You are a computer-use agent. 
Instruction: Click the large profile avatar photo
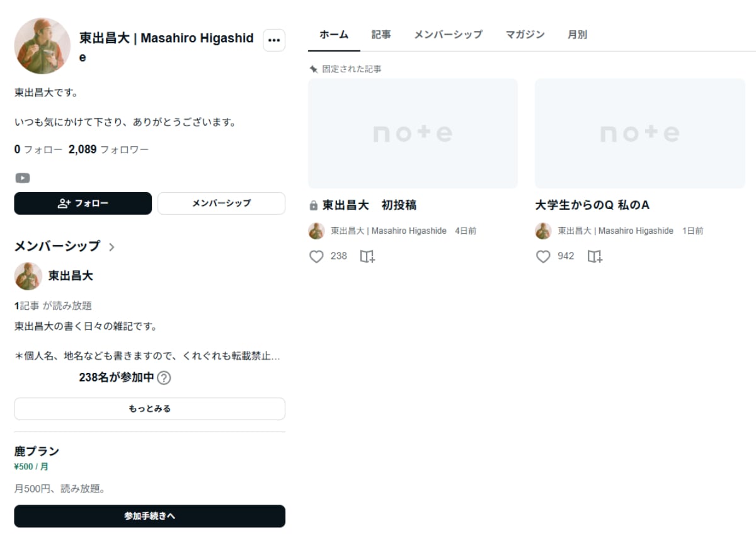click(x=42, y=46)
